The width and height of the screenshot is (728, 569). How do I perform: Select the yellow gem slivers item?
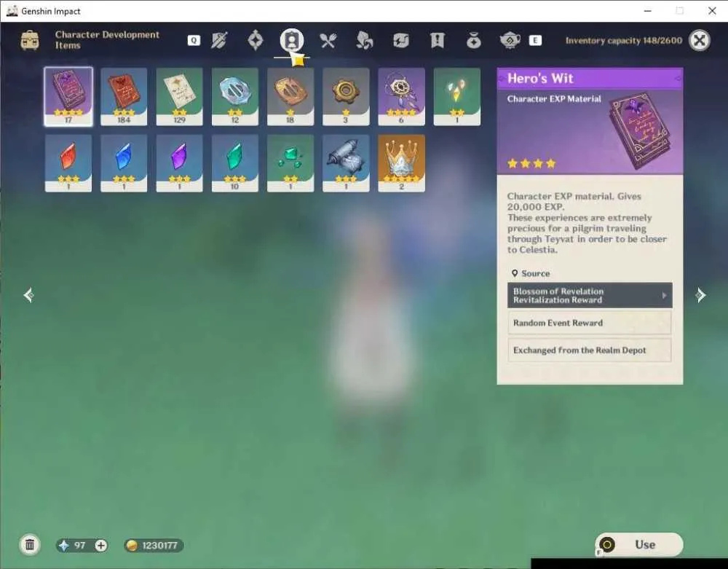457,97
